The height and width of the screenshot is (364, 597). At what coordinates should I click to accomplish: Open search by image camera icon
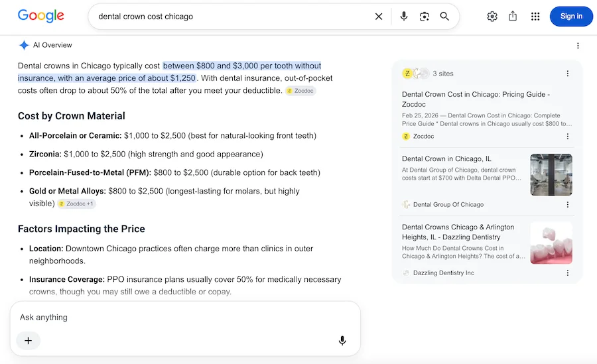[424, 17]
